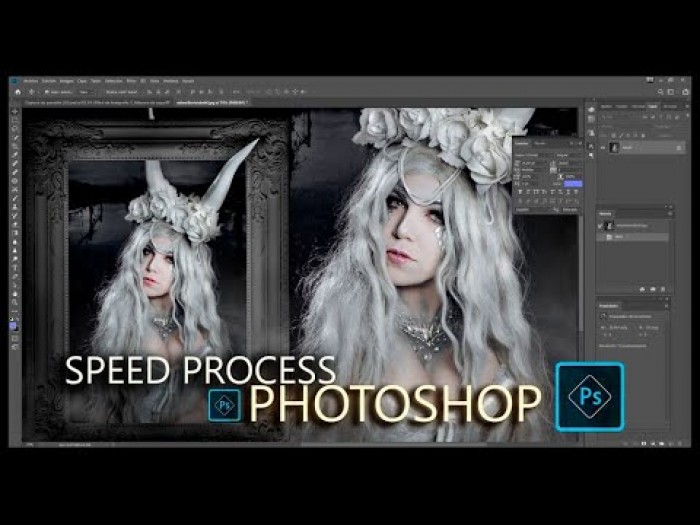The width and height of the screenshot is (700, 525).
Task: Open the workspace switcher icon
Action: tap(671, 92)
